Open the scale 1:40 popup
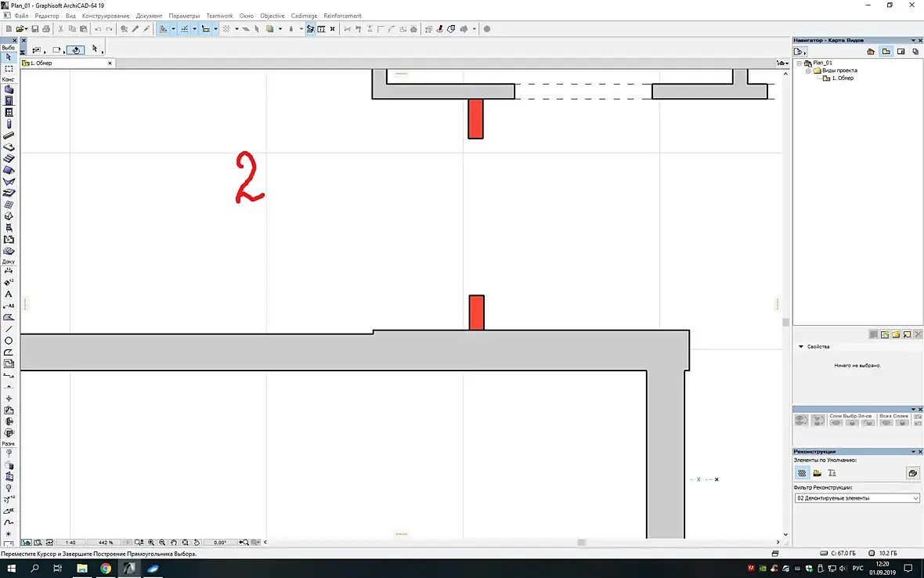Image resolution: width=924 pixels, height=578 pixels. (x=70, y=542)
